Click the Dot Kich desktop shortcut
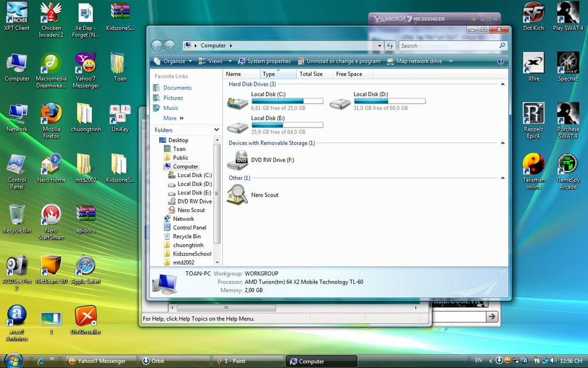 pos(533,17)
